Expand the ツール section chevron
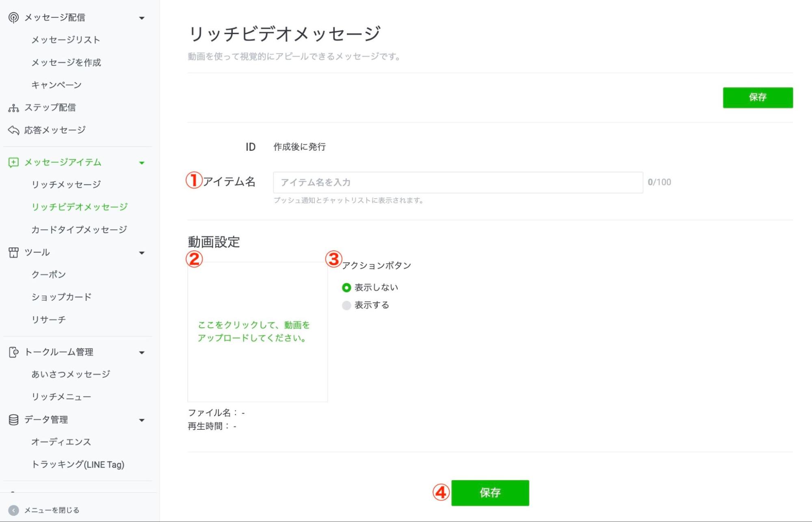 (x=142, y=252)
